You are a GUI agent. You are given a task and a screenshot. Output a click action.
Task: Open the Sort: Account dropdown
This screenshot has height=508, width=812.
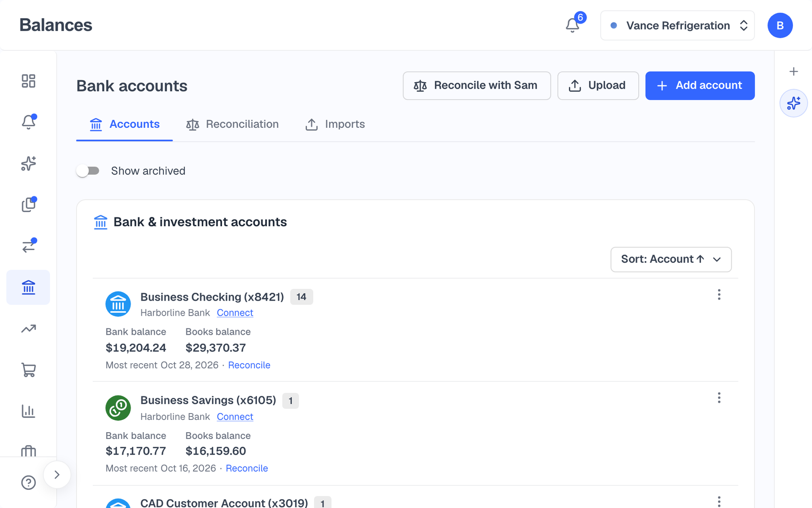point(671,259)
